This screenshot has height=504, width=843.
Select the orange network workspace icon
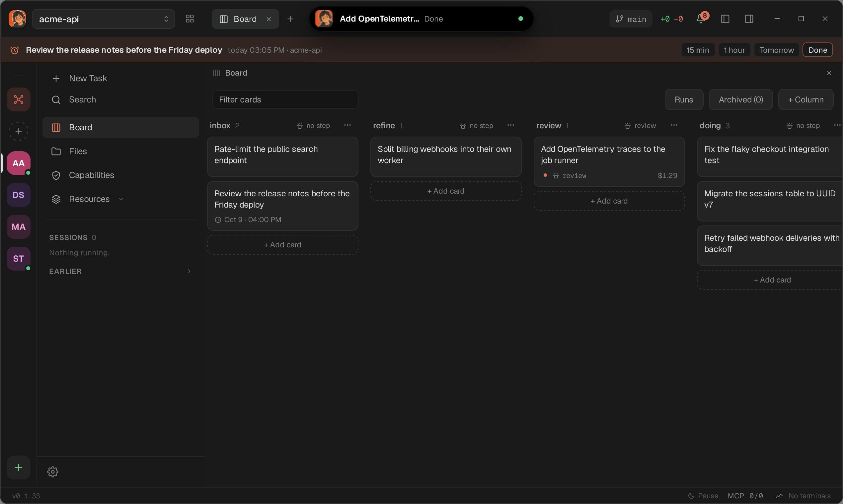[18, 99]
